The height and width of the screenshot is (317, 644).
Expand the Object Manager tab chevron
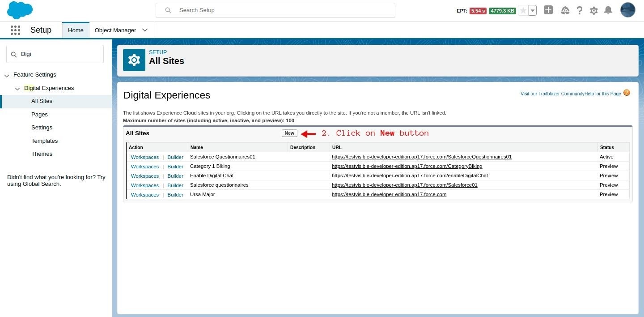pyautogui.click(x=145, y=30)
